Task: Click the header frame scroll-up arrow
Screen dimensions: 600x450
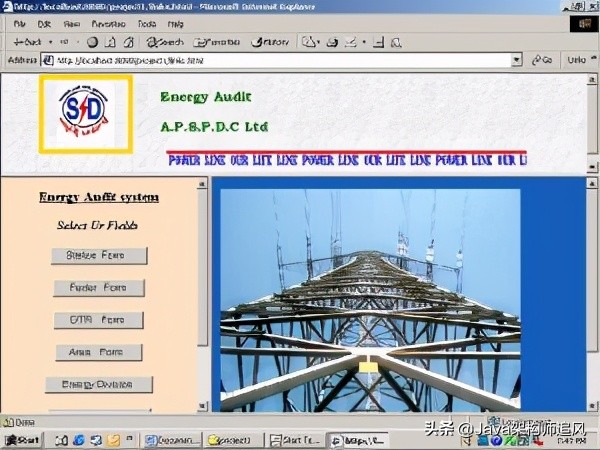Action: click(592, 80)
